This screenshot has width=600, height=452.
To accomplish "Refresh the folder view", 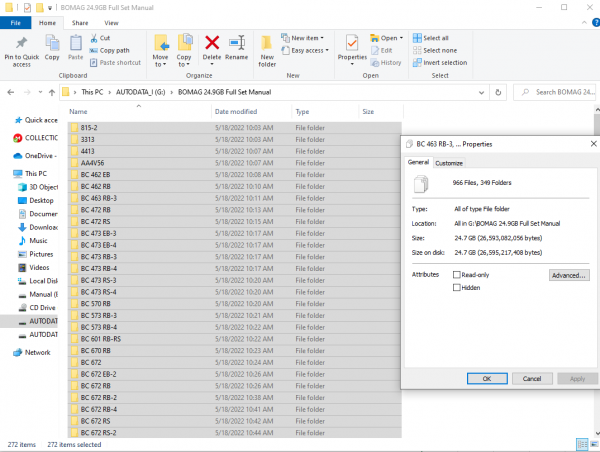I will (498, 92).
